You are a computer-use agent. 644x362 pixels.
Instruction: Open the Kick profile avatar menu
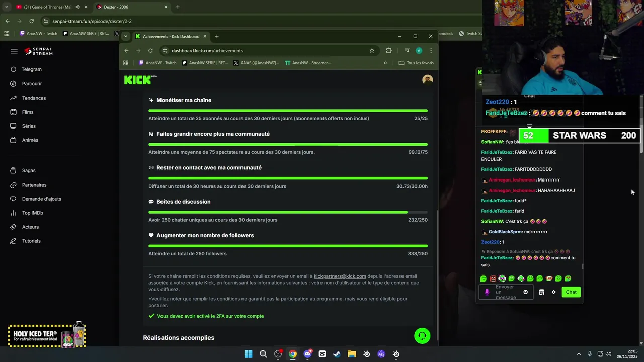(x=428, y=80)
